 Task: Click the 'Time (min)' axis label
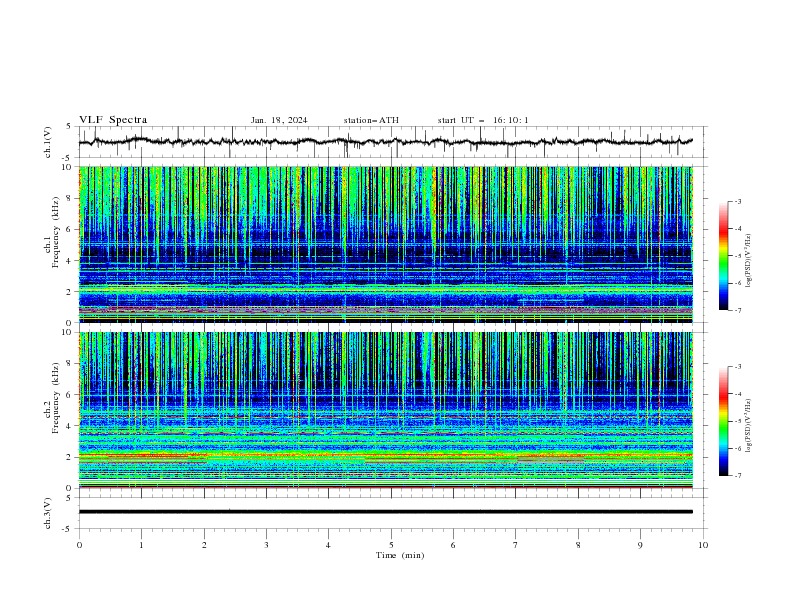point(400,555)
